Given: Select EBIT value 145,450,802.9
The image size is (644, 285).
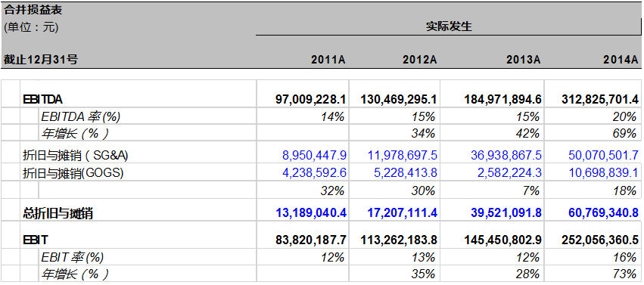Looking at the screenshot, I should tap(502, 240).
